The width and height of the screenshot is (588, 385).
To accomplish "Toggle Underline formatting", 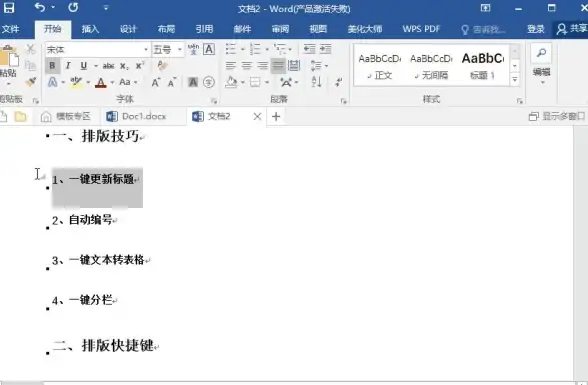I will [84, 66].
